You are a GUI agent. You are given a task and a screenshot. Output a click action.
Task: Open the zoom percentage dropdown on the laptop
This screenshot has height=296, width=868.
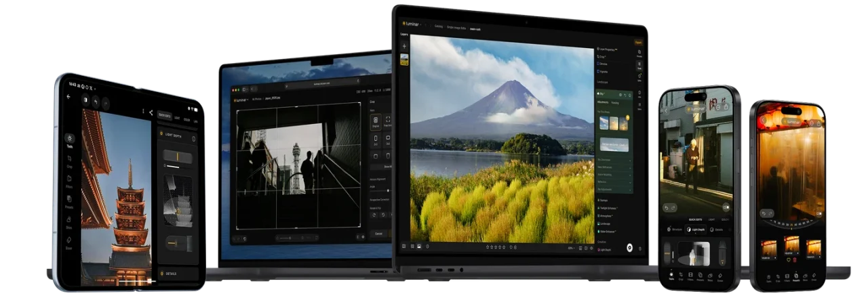tap(571, 248)
